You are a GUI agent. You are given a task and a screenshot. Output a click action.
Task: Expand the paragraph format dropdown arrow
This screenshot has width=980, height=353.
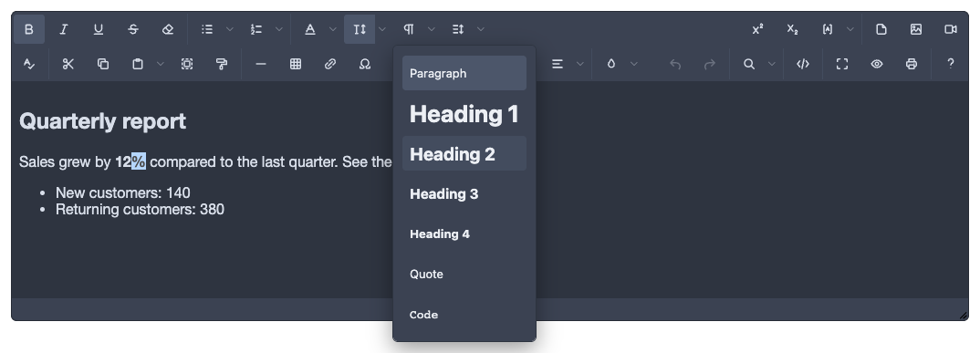[432, 29]
